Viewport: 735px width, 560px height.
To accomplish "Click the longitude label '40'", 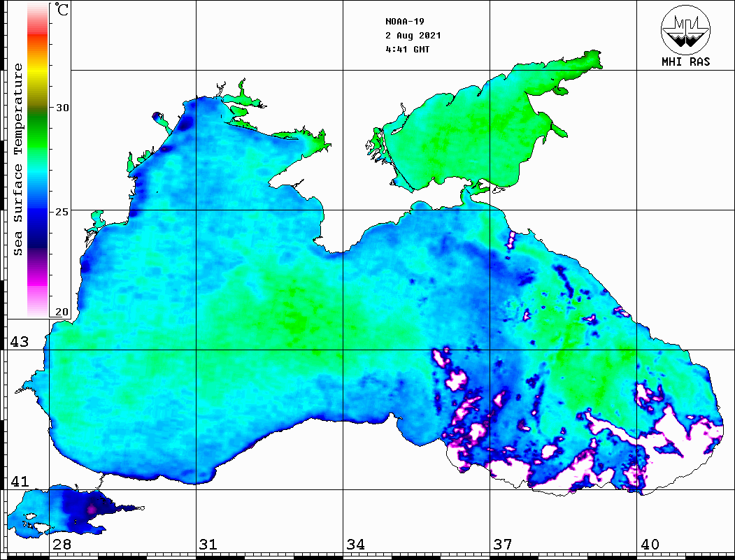I will (x=650, y=545).
